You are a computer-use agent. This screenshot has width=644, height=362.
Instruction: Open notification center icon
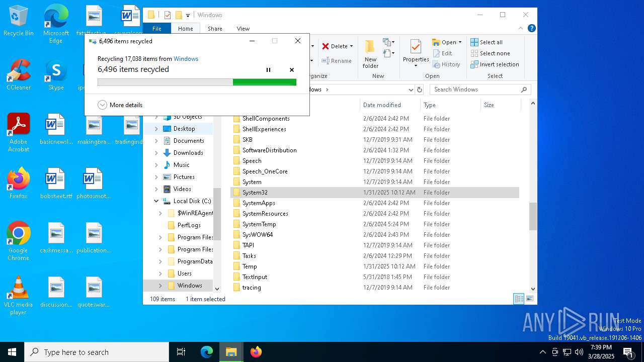coord(628,352)
